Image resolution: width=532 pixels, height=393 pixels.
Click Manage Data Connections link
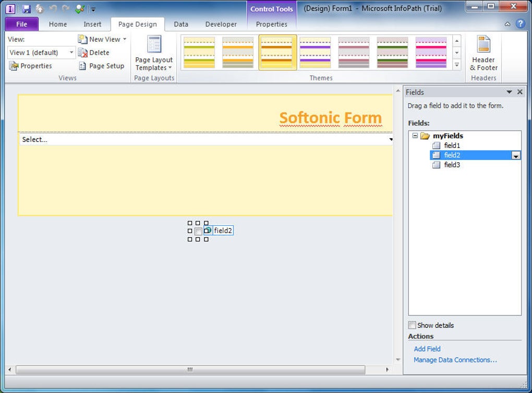(455, 360)
